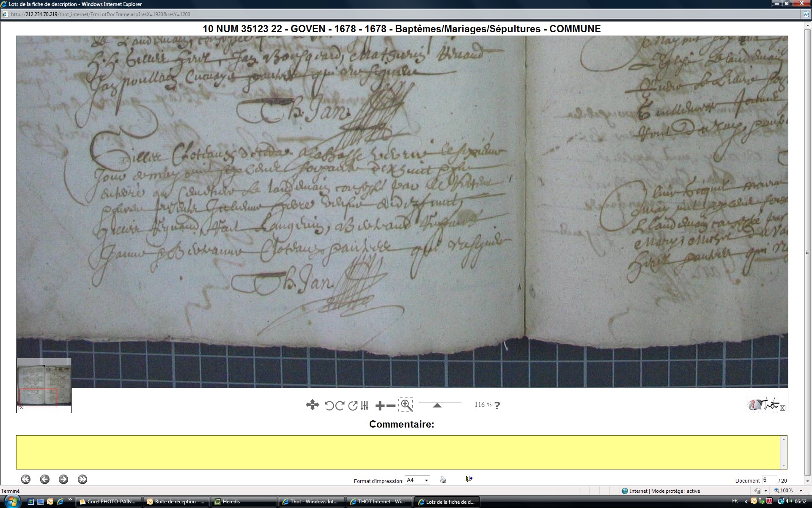This screenshot has width=812, height=508.
Task: Zoom in with the plus icon
Action: pos(380,406)
